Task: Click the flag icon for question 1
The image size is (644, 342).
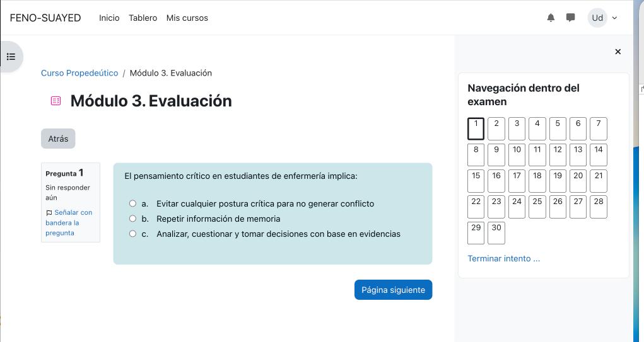Action: click(x=49, y=213)
